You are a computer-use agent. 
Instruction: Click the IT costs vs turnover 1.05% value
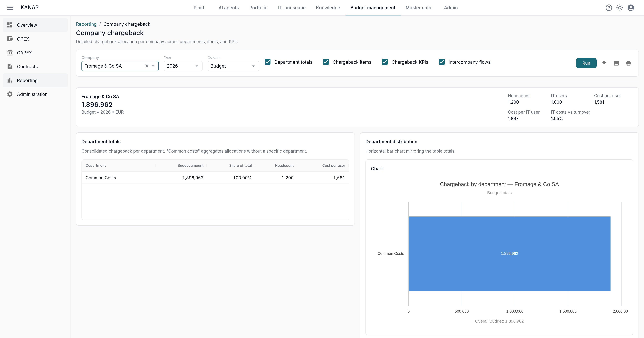tap(557, 118)
